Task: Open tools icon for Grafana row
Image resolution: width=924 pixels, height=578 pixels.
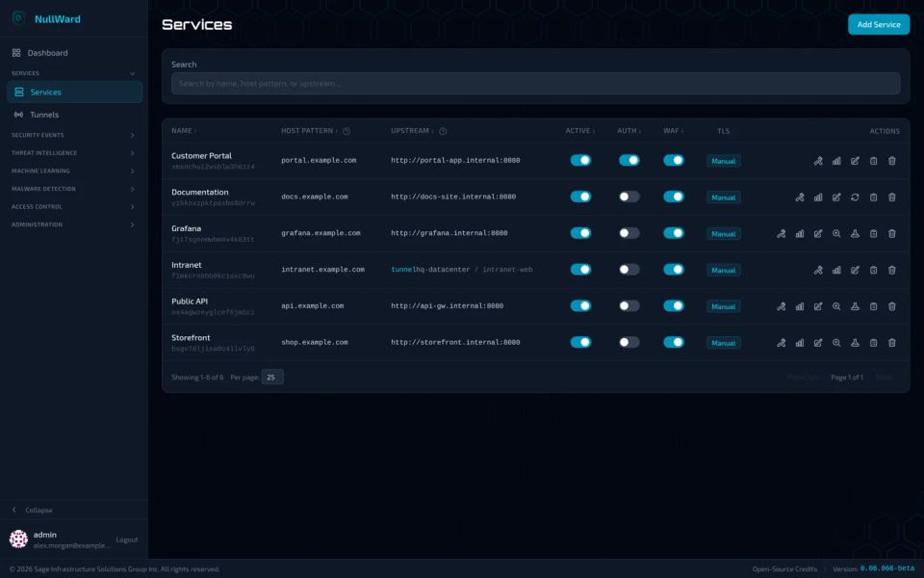Action: tap(781, 233)
